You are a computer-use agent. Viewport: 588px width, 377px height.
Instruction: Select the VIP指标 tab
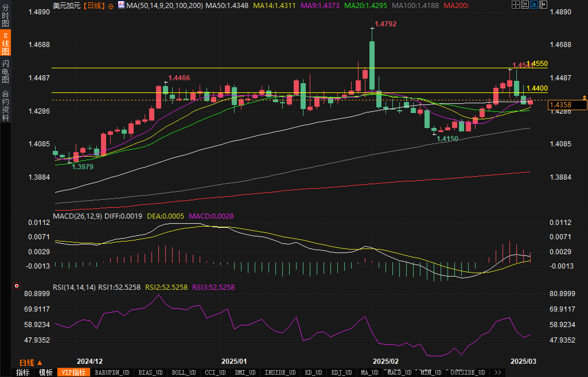(x=74, y=372)
